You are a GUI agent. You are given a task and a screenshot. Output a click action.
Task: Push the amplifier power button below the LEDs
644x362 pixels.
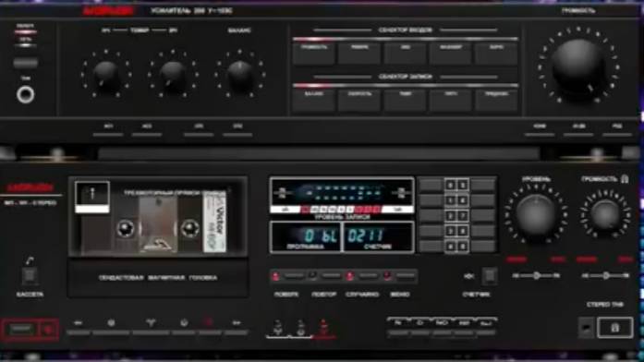pos(26,63)
